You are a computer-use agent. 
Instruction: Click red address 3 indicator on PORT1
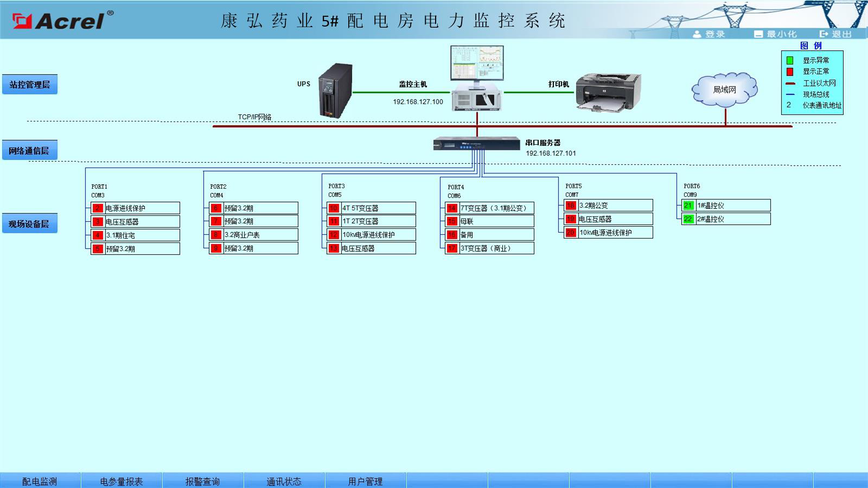[98, 222]
